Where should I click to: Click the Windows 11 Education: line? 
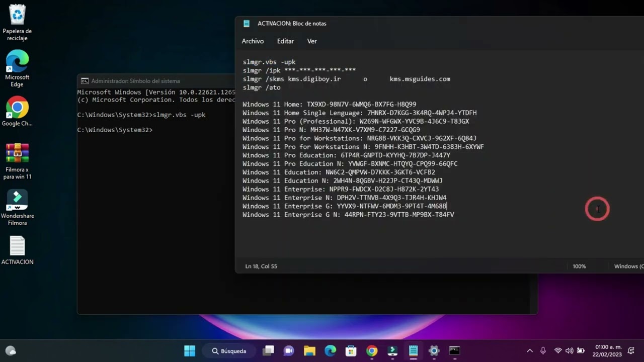(339, 172)
